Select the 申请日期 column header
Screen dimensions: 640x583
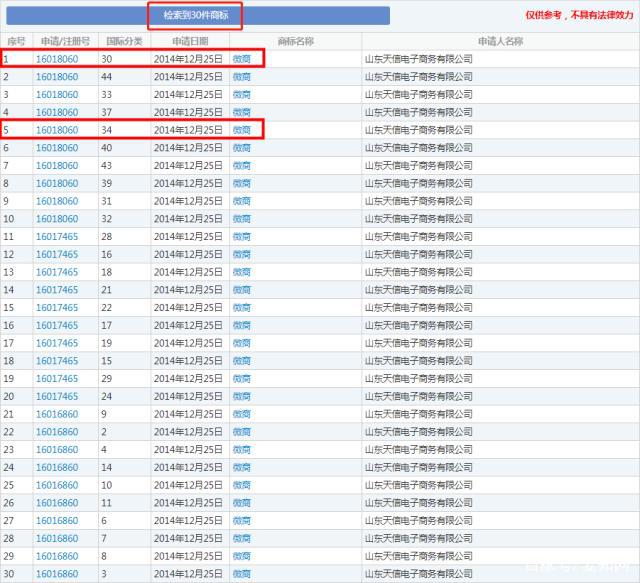click(x=189, y=41)
